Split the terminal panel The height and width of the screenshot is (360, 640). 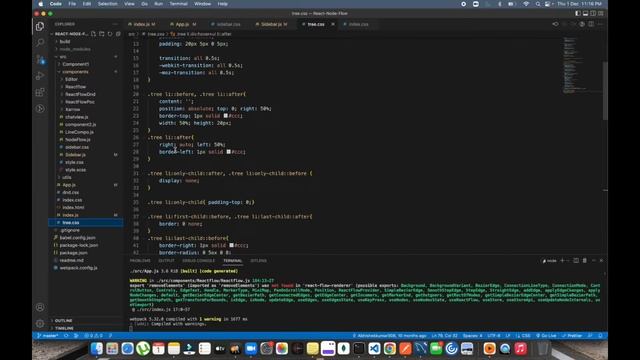point(576,260)
